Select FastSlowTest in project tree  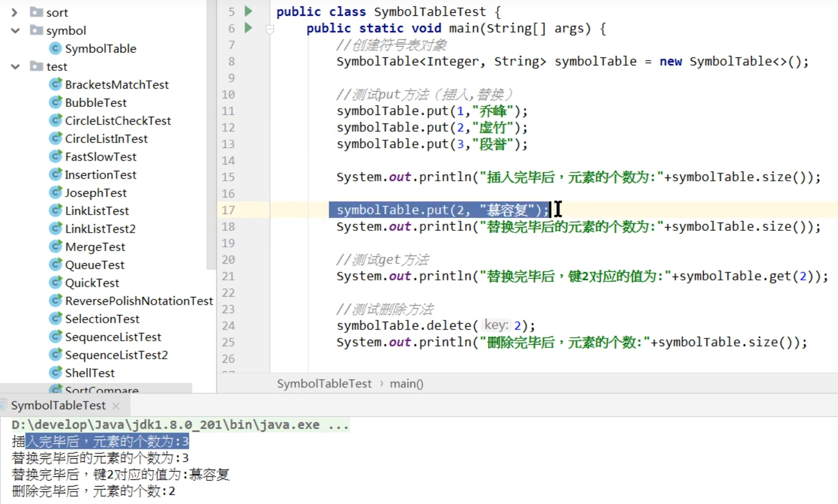coord(100,157)
